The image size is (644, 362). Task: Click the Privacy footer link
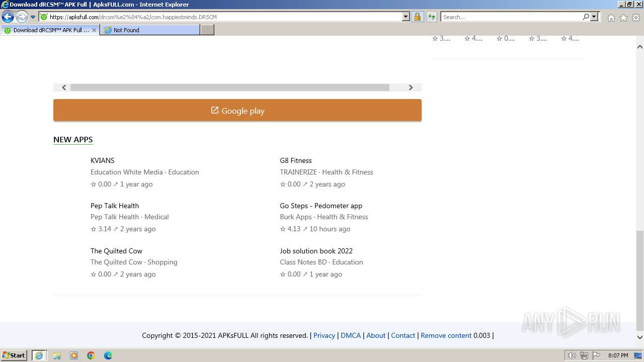point(324,335)
